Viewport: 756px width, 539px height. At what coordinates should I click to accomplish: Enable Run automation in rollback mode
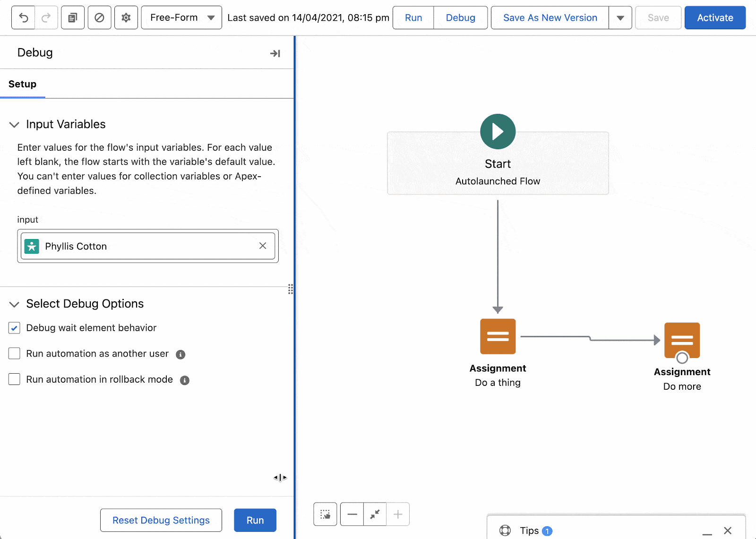point(14,379)
